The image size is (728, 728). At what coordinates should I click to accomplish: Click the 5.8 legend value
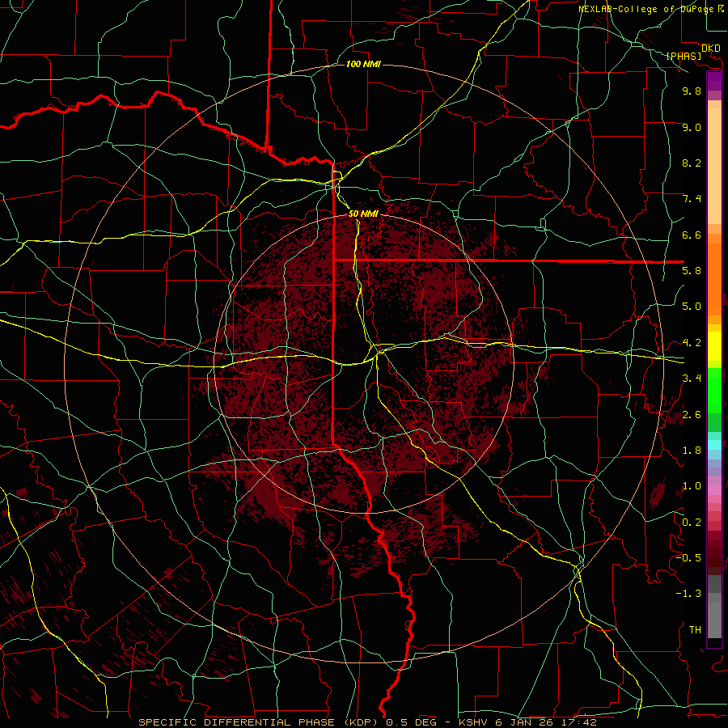(x=692, y=271)
